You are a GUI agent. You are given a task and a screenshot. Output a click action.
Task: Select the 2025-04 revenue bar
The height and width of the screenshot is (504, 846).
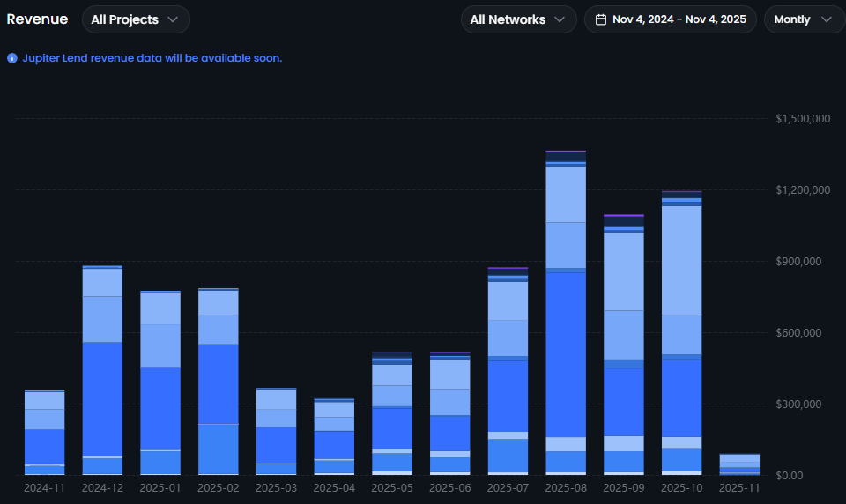click(334, 436)
